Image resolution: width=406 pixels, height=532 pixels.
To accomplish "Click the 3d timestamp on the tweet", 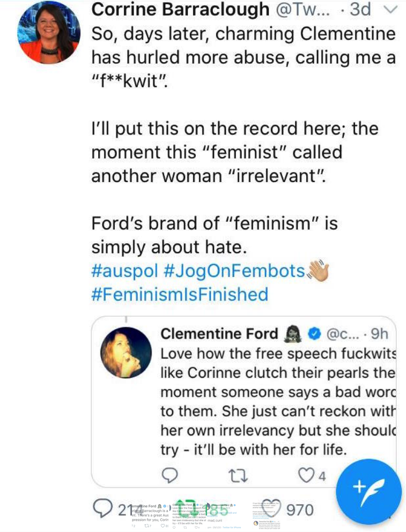I will click(x=365, y=10).
